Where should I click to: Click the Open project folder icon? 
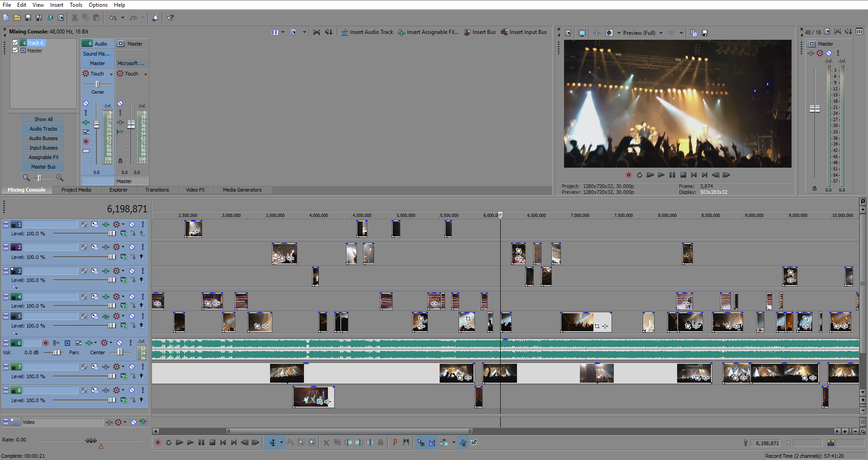pyautogui.click(x=17, y=18)
